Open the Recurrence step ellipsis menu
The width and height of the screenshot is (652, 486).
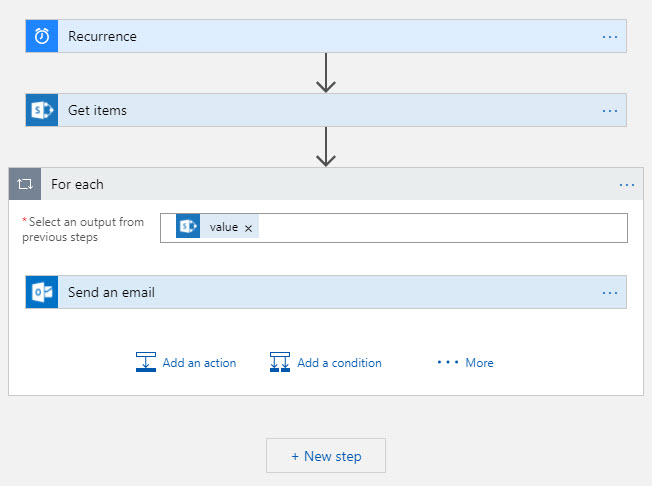pos(610,36)
